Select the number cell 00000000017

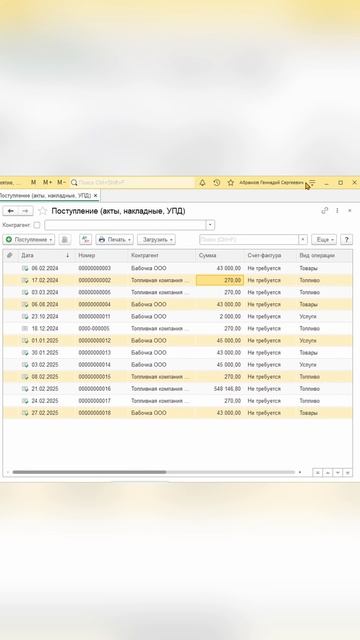(x=94, y=401)
